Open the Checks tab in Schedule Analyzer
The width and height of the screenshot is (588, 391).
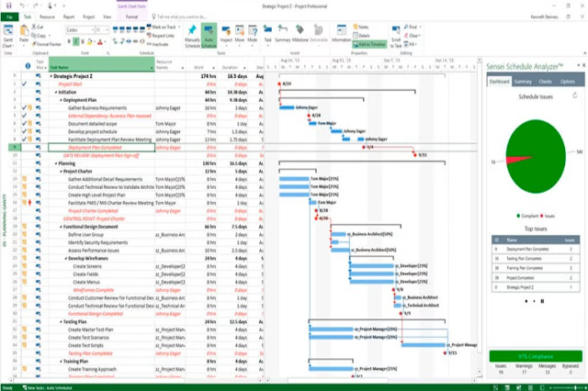[x=545, y=82]
